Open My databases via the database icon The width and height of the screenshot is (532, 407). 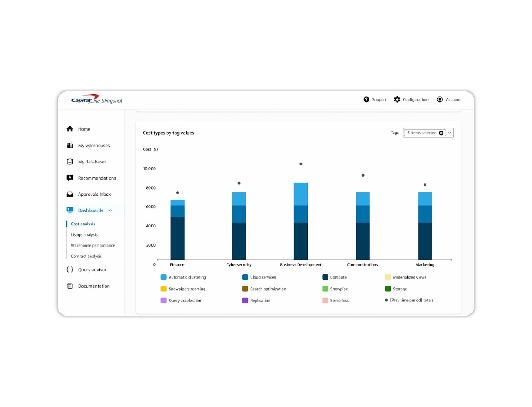70,161
